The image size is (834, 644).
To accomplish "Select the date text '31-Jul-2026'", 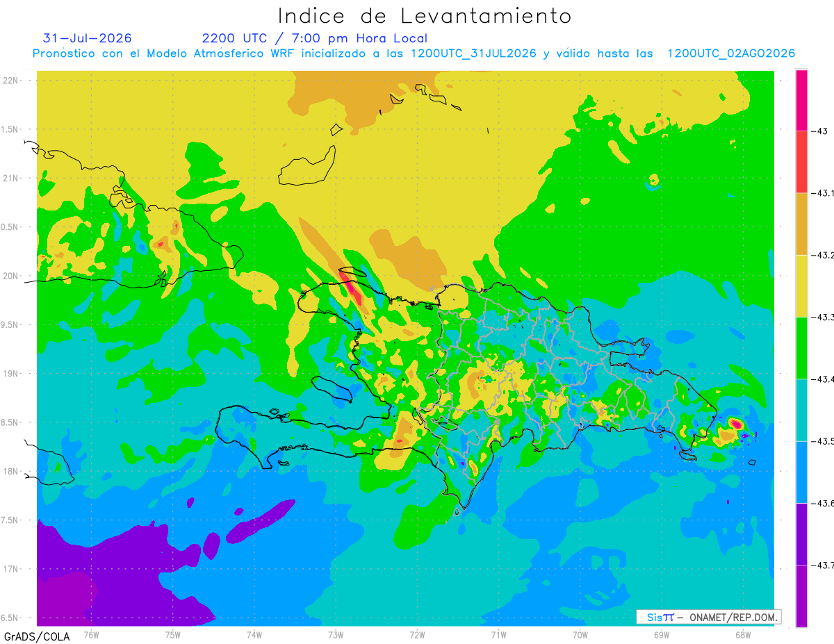I will coord(87,38).
